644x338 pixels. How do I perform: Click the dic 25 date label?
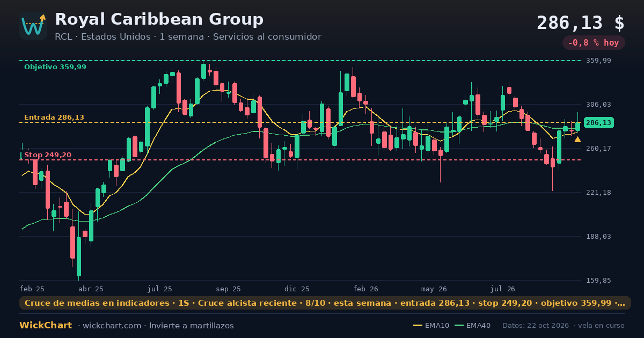[297, 289]
